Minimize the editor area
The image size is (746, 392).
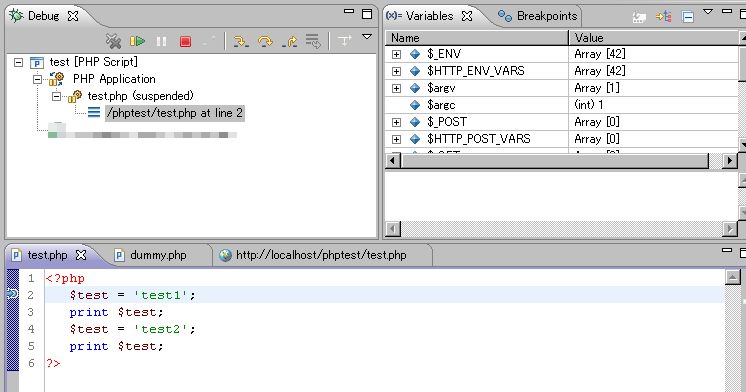727,249
